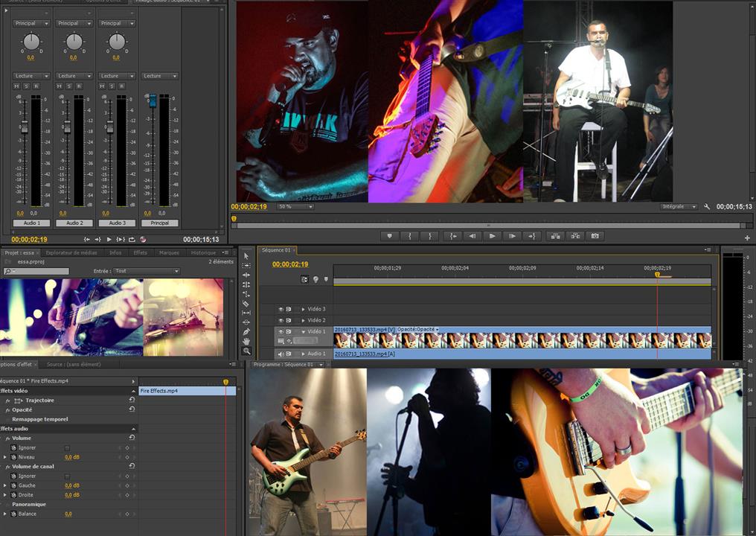The width and height of the screenshot is (756, 536).
Task: Select the Track Select tool
Action: click(246, 265)
